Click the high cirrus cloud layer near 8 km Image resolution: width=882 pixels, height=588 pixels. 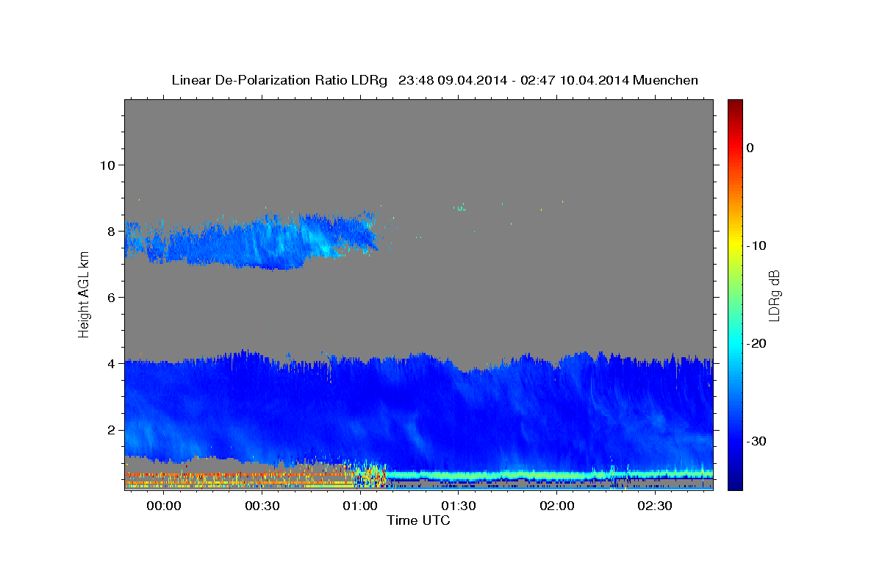point(250,241)
